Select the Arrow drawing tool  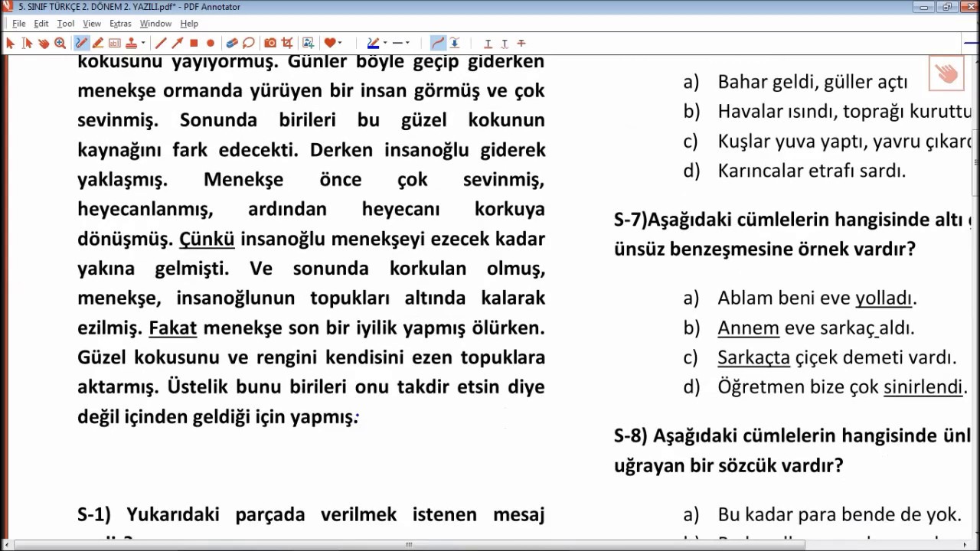click(178, 44)
